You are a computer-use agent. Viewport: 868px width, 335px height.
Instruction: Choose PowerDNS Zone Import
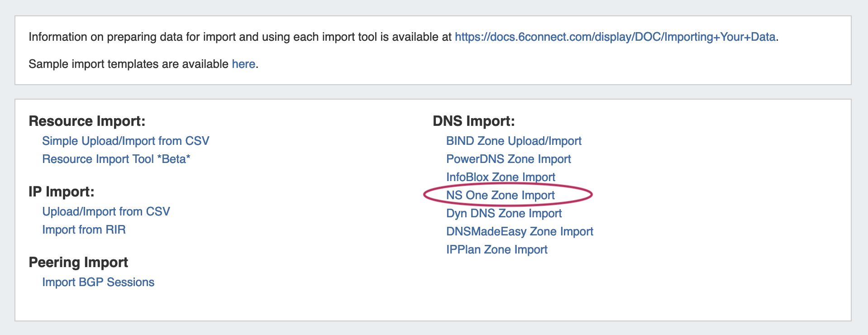(508, 159)
